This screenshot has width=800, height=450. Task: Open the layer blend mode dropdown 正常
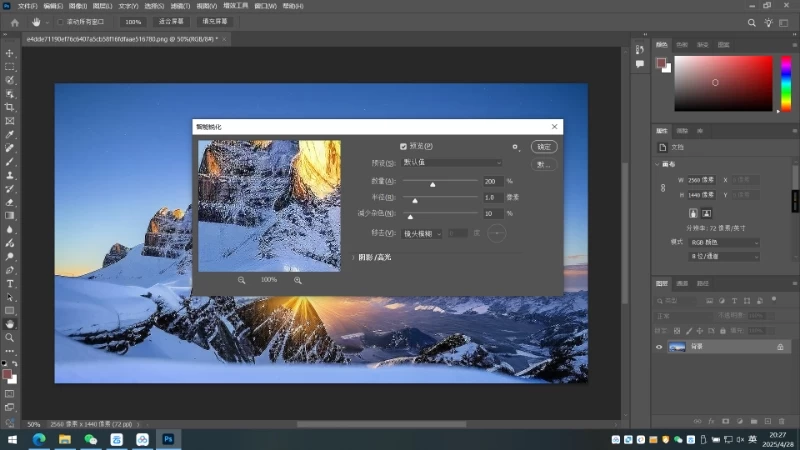[683, 316]
